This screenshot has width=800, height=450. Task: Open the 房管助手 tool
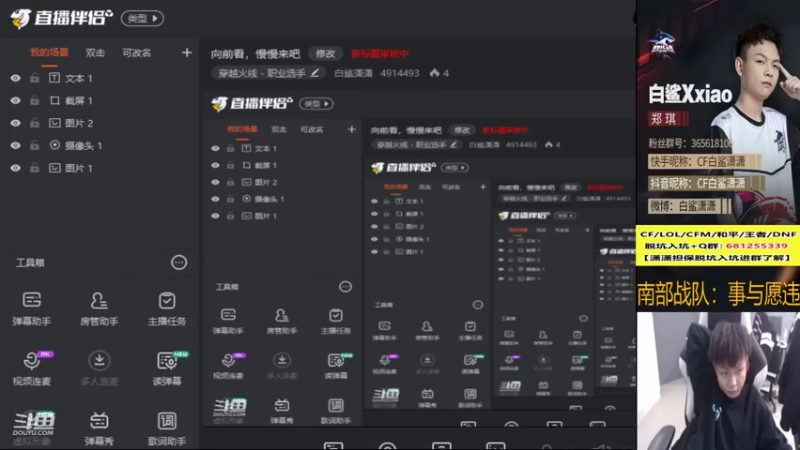(x=99, y=308)
